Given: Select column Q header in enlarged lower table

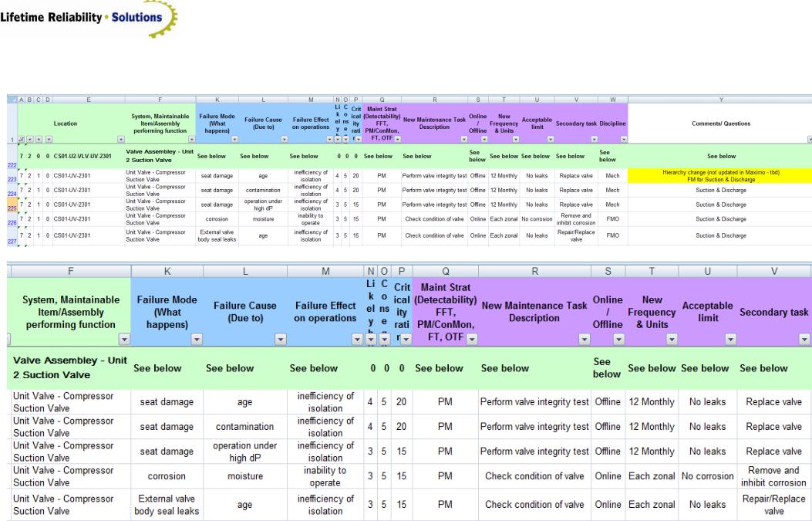Looking at the screenshot, I should tap(446, 271).
